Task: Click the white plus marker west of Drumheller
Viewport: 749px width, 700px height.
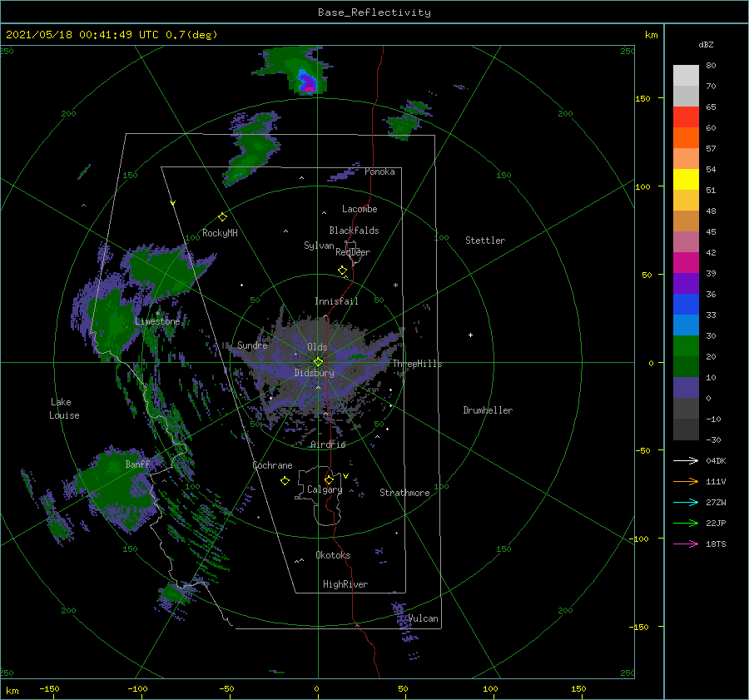Action: click(x=470, y=335)
